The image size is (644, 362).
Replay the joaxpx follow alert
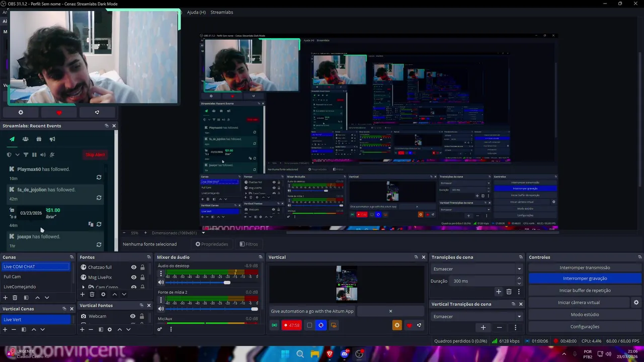99,245
